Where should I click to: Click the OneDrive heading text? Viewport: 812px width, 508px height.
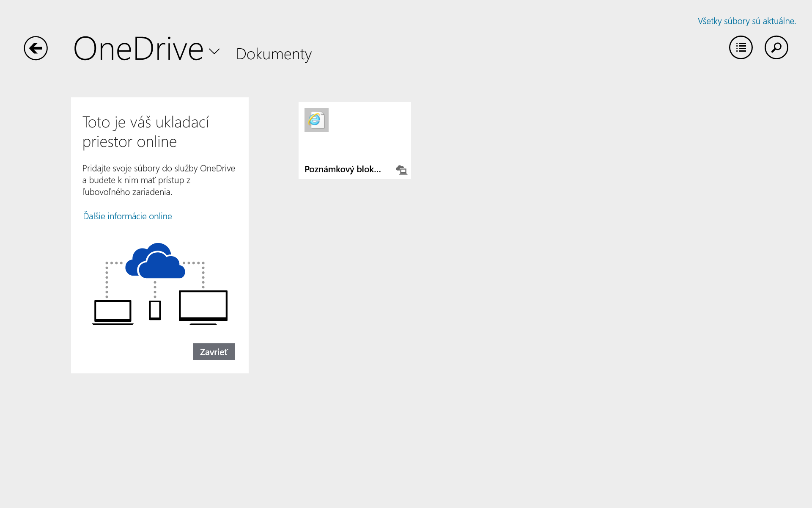[138, 49]
